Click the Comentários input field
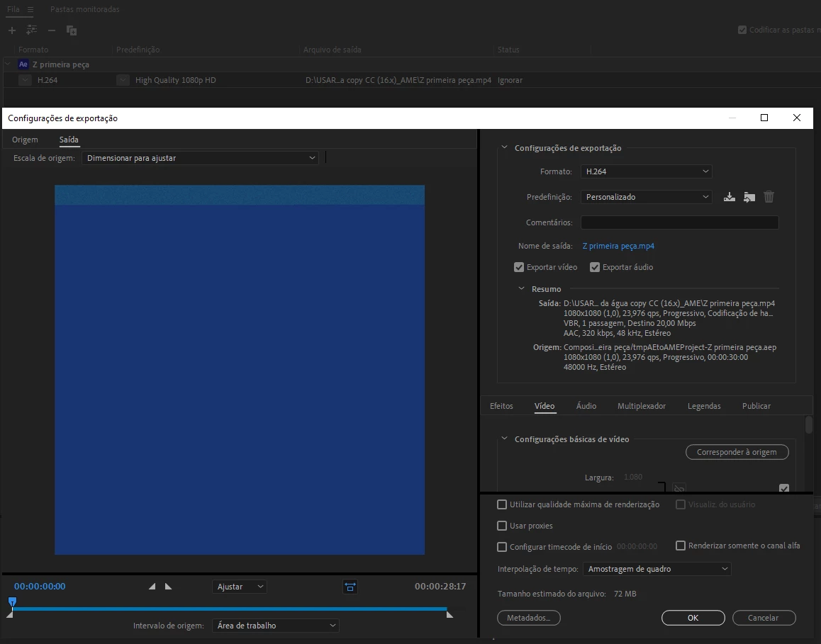 click(680, 223)
